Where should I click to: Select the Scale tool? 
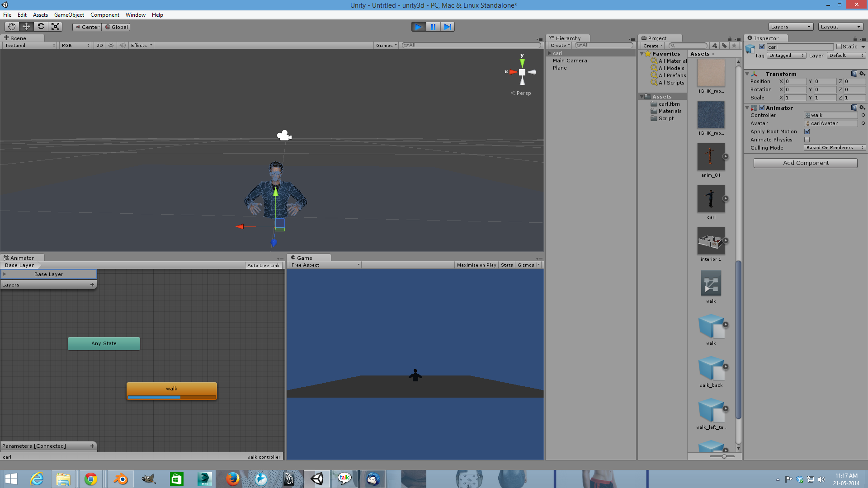tap(55, 27)
